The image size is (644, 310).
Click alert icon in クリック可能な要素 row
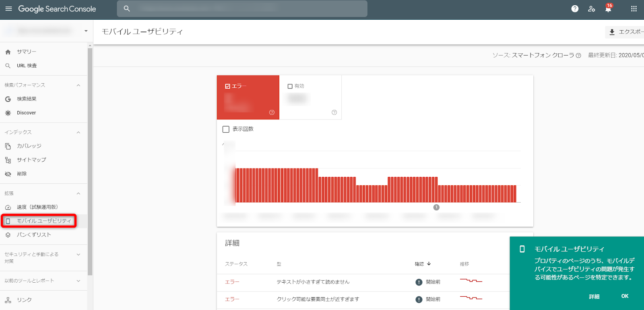click(x=419, y=299)
